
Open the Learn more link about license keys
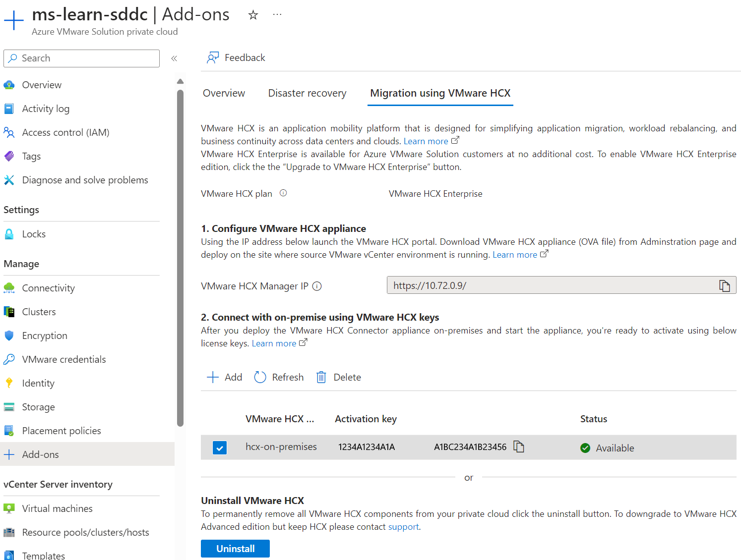pos(275,343)
